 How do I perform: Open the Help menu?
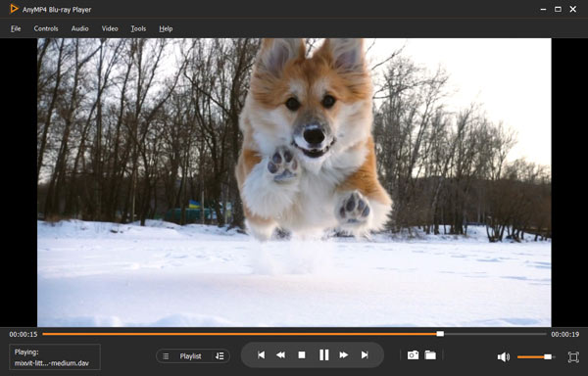tap(166, 28)
